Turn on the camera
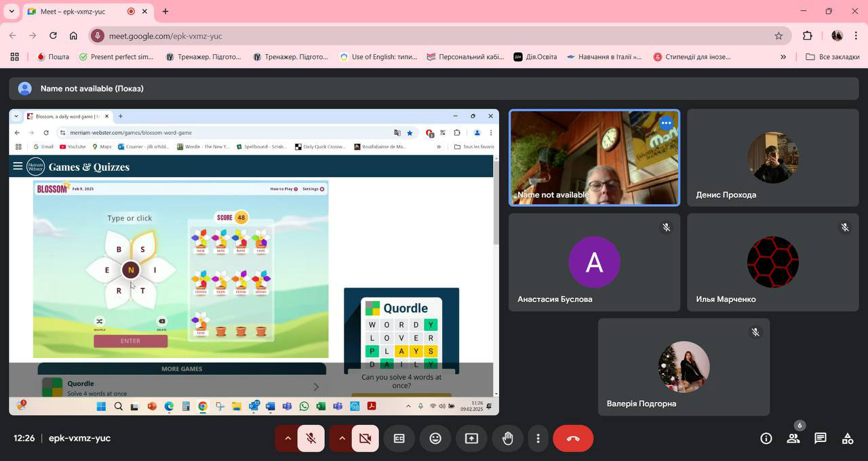 365,439
